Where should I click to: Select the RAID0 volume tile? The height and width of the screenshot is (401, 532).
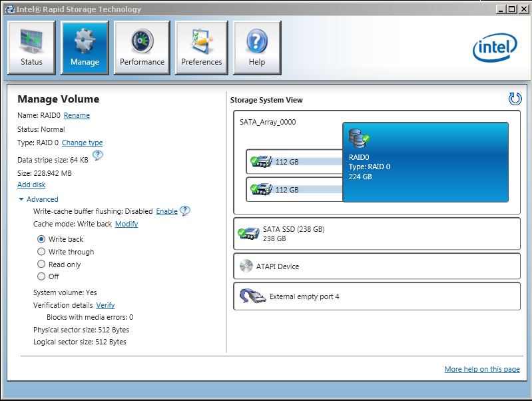point(425,163)
